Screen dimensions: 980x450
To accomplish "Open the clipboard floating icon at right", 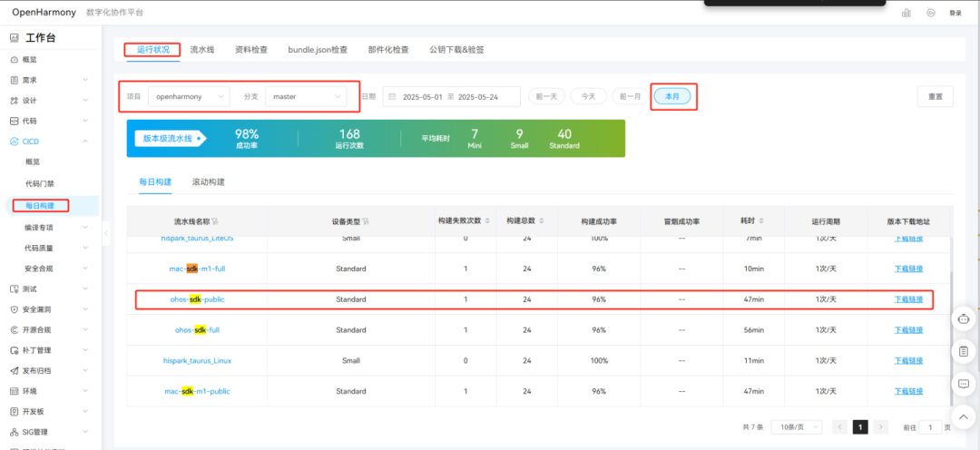I will click(963, 351).
